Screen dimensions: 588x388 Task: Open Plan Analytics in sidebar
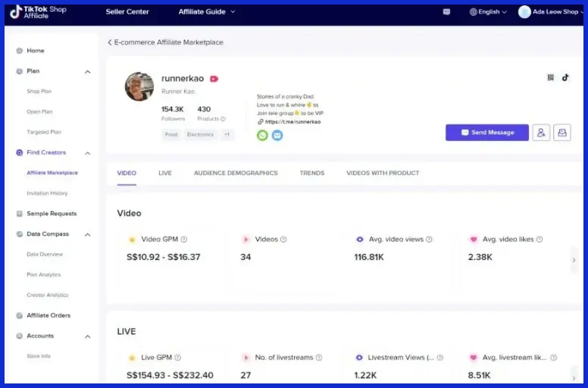pyautogui.click(x=43, y=275)
